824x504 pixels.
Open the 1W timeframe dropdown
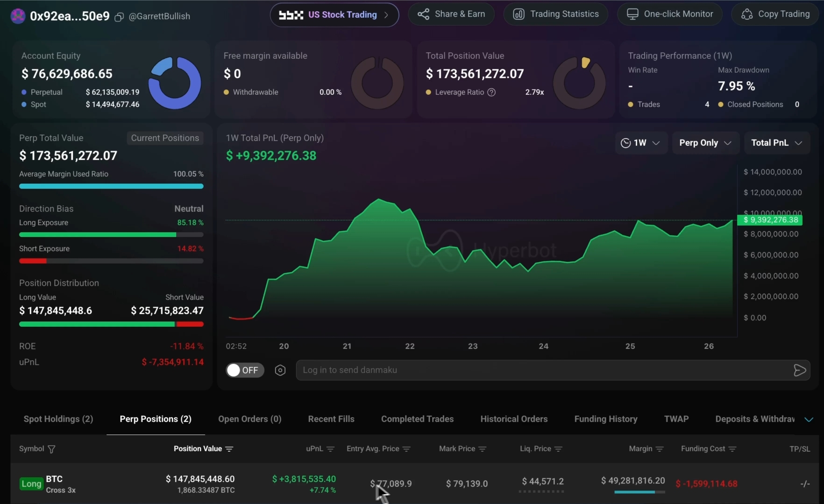click(641, 143)
